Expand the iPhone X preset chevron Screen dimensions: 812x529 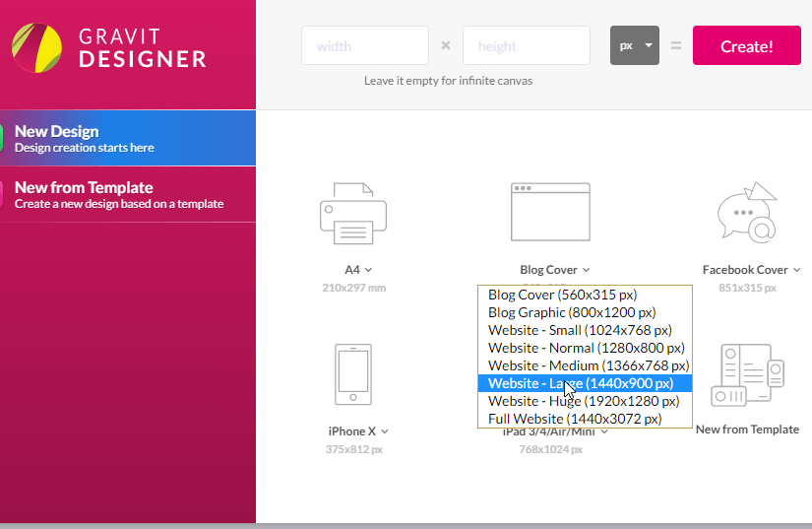click(385, 431)
